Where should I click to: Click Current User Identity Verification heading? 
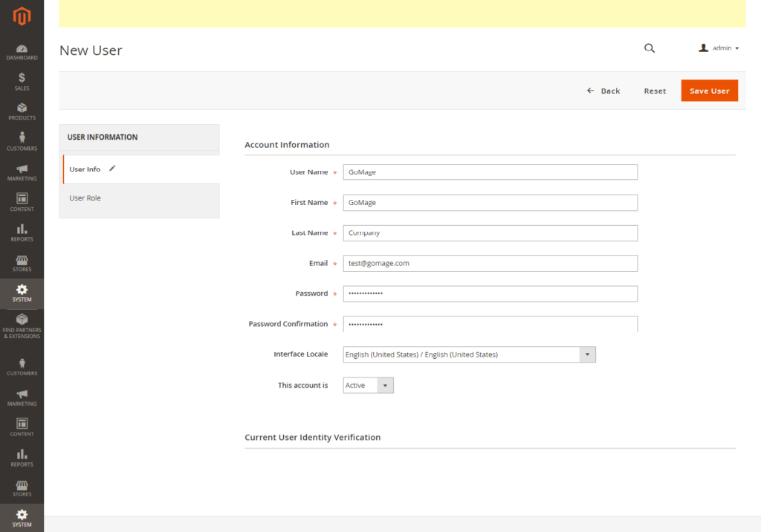click(313, 438)
